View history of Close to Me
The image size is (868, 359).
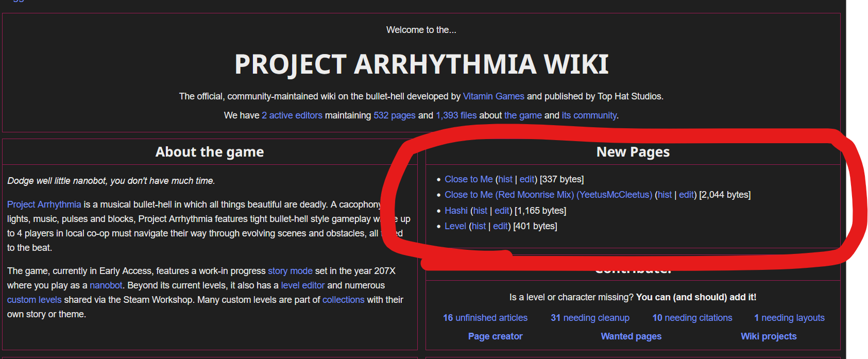point(505,179)
